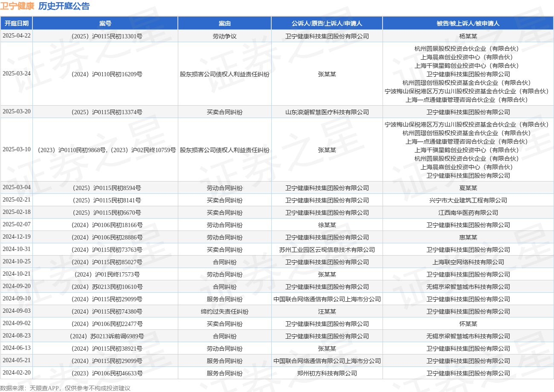Image resolution: width=554 pixels, height=392 pixels.
Task: Click case number (2024)沪0115民初38921号
Action: 105,349
